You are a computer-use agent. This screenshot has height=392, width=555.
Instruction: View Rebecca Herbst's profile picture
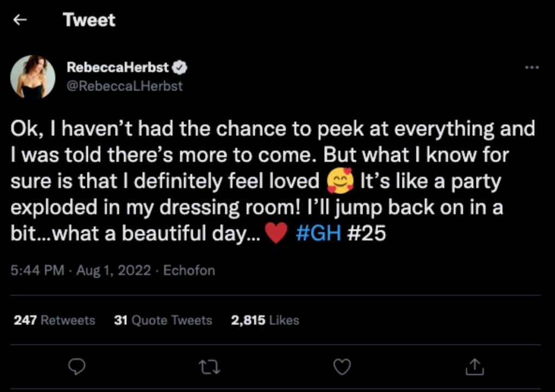pyautogui.click(x=33, y=78)
